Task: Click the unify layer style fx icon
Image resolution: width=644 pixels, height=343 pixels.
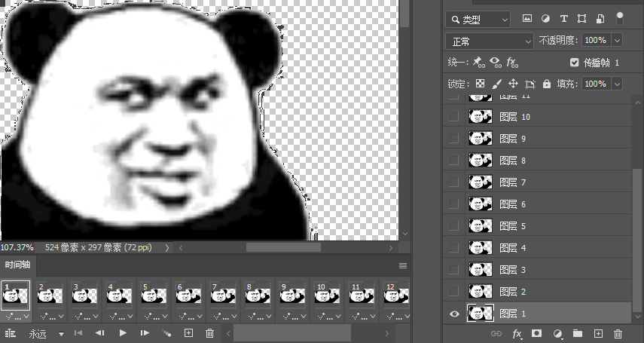Action: (511, 63)
